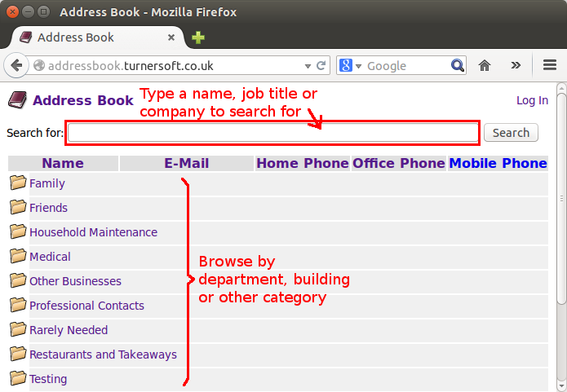Open the Restaurants and Takeaways category
The image size is (567, 392).
click(x=103, y=355)
